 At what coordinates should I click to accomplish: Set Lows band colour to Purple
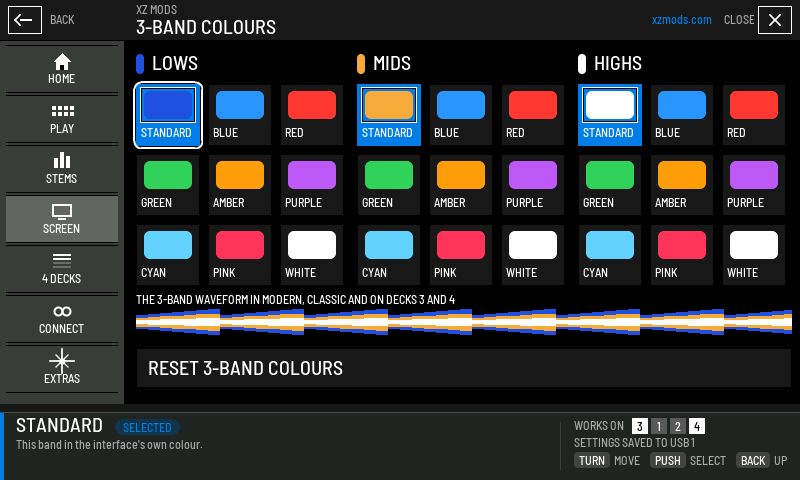[312, 185]
